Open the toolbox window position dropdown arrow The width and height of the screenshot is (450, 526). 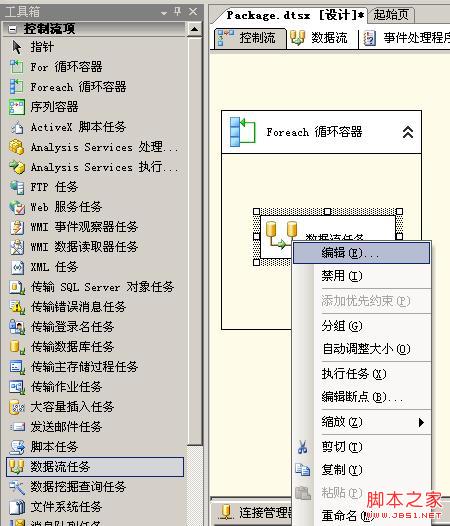pyautogui.click(x=164, y=13)
